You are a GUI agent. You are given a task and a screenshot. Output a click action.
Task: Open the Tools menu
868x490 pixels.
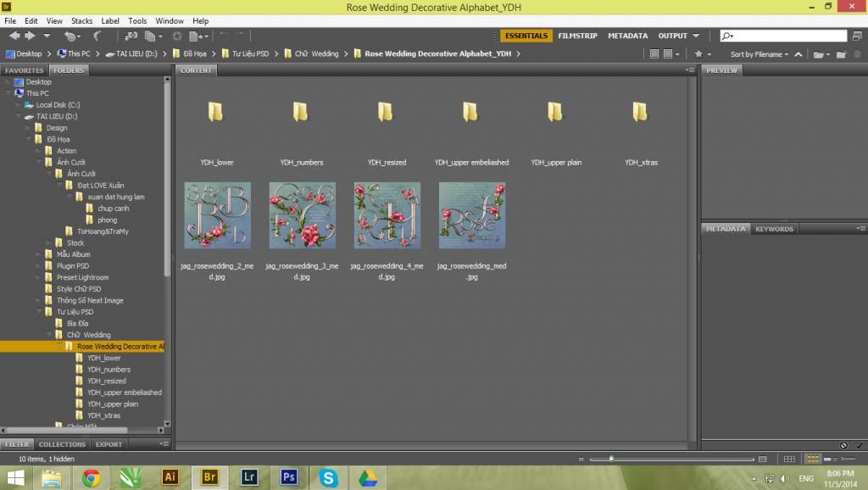click(x=137, y=21)
